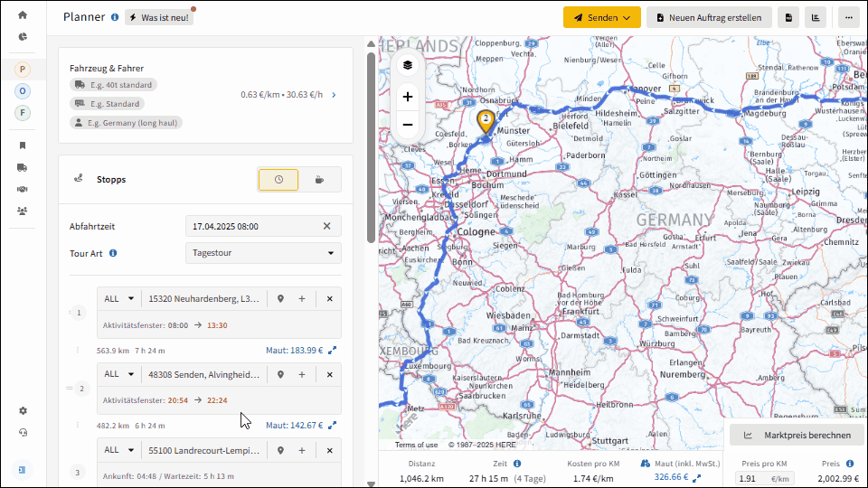Click map pin for Neuhardenberg stop
This screenshot has width=868, height=488.
pyautogui.click(x=280, y=299)
